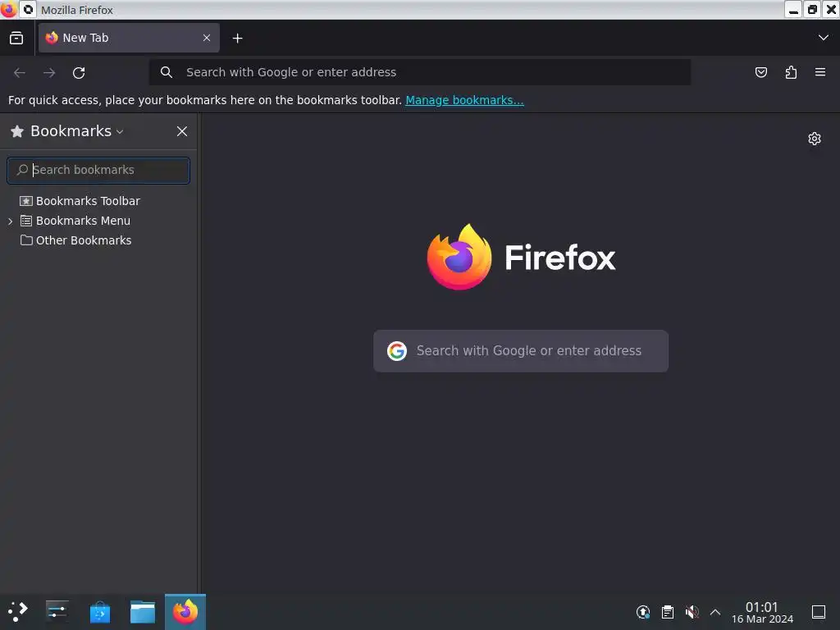Open the Firefox View tab list icon
Image resolution: width=840 pixels, height=630 pixels.
(16, 38)
